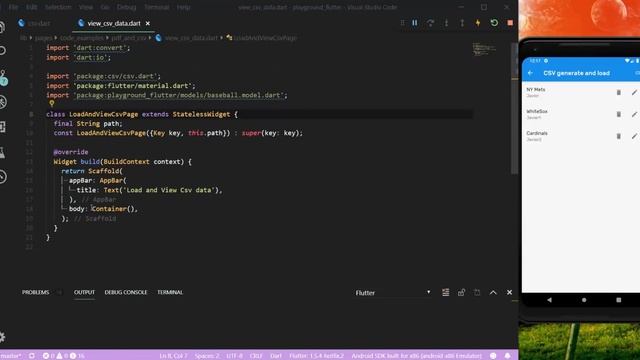Change indentation via Spaces: 2

[207, 356]
